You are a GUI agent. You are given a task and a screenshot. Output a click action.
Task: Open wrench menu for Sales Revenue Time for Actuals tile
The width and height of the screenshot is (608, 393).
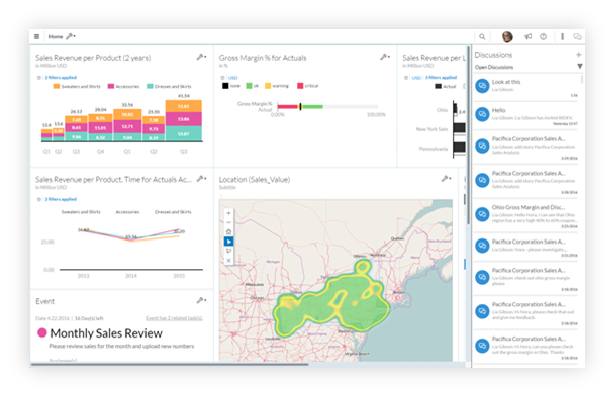(201, 179)
